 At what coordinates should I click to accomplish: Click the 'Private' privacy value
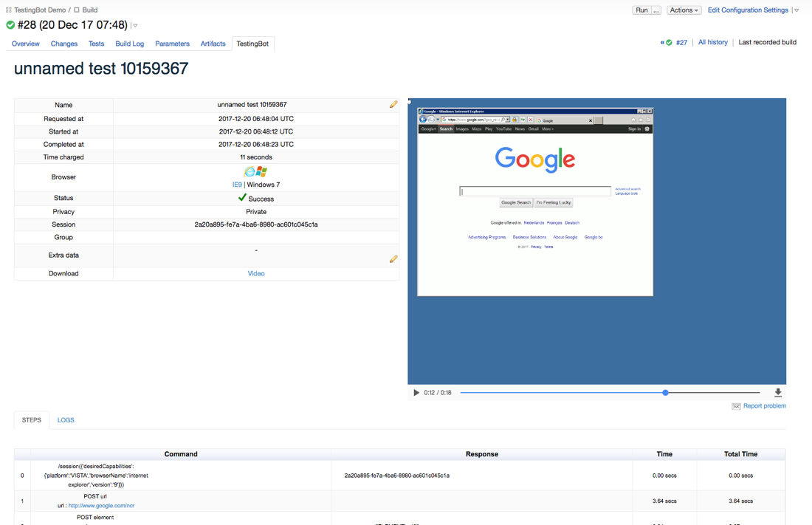pos(256,211)
